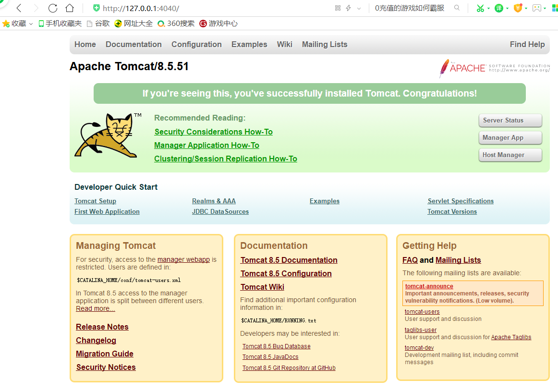This screenshot has width=558, height=392.
Task: Open the Mailing Lists nav item
Action: 325,45
